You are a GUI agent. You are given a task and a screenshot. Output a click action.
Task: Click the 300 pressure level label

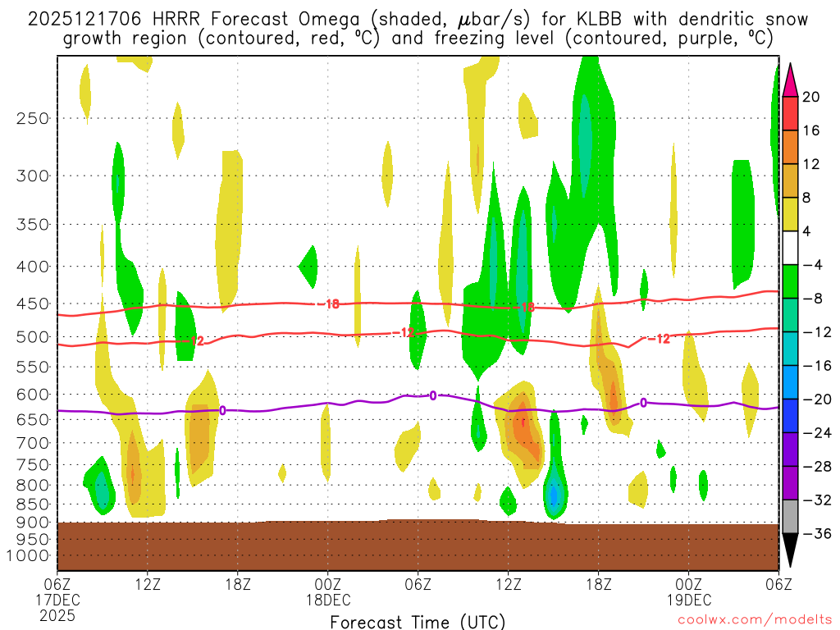pyautogui.click(x=33, y=176)
